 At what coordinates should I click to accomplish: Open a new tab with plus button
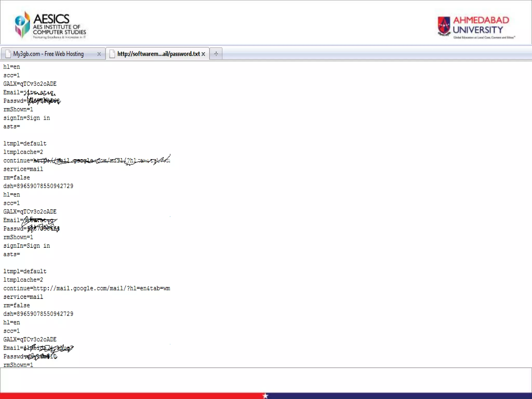tap(216, 54)
